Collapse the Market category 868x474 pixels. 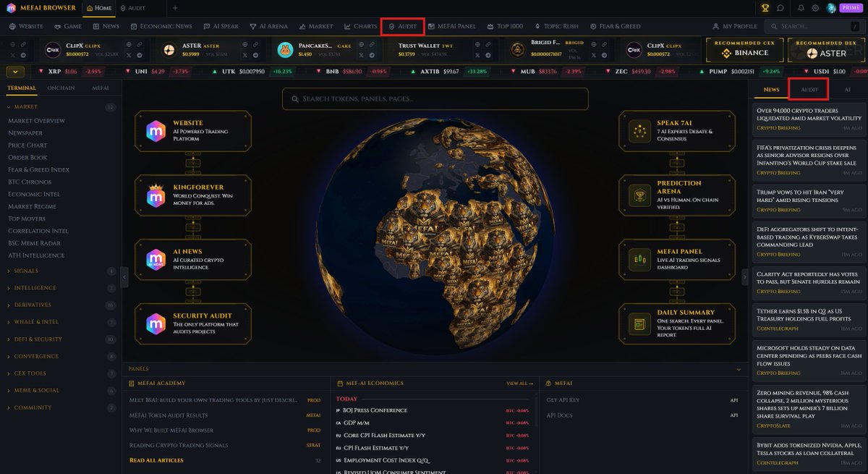click(x=61, y=107)
